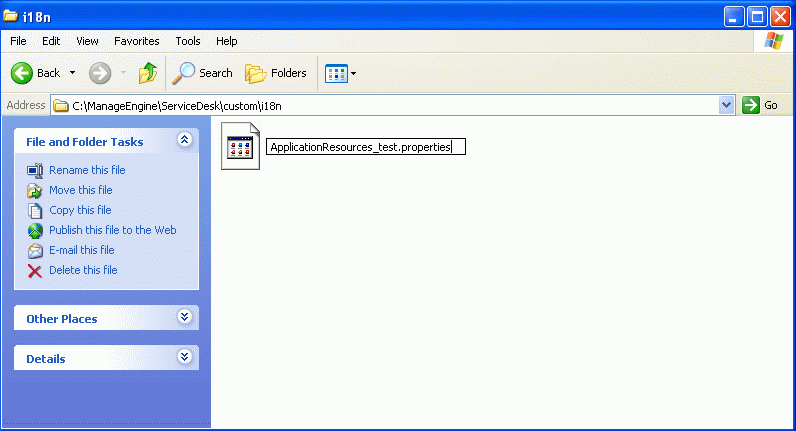Image resolution: width=796 pixels, height=431 pixels.
Task: Open the View menu
Action: tap(87, 41)
